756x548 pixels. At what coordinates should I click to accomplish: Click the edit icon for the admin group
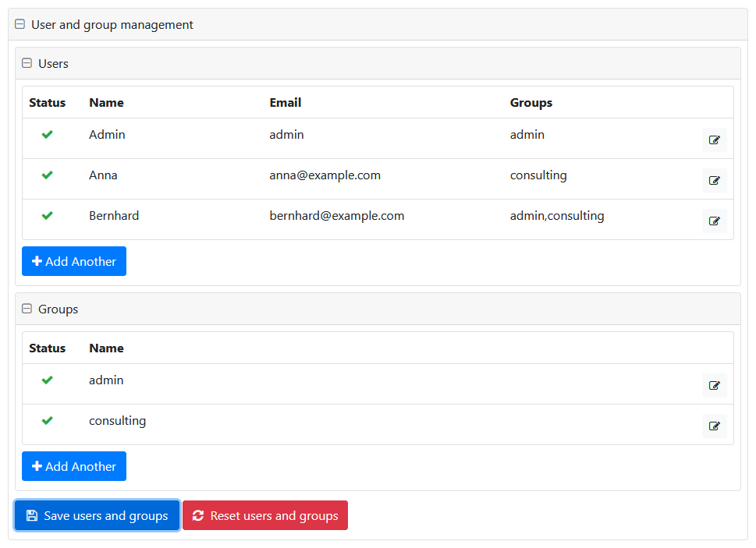[714, 385]
